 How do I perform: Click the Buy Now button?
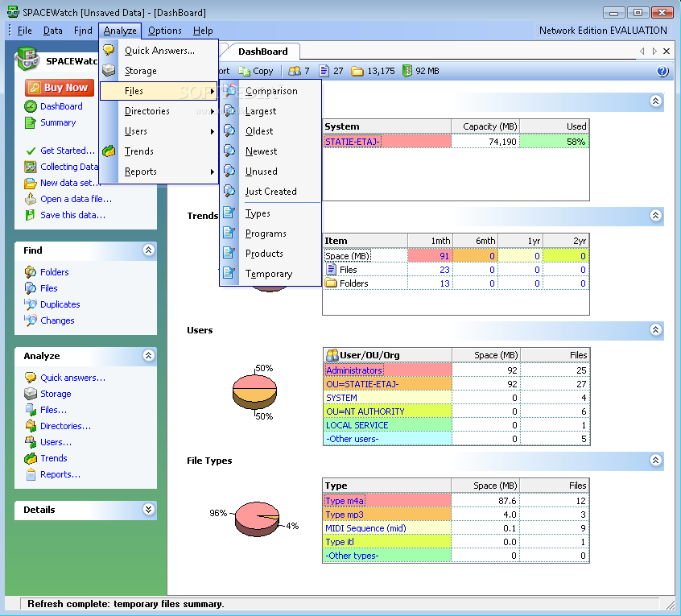coord(60,88)
